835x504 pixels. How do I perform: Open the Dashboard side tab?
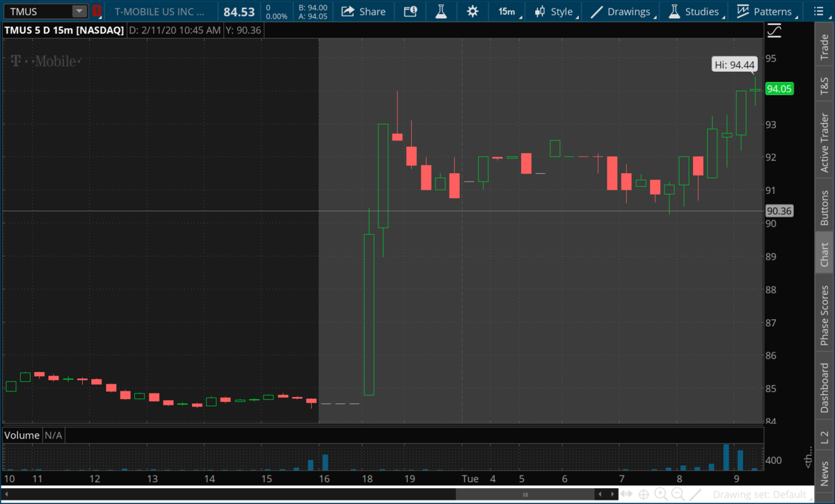pos(825,387)
